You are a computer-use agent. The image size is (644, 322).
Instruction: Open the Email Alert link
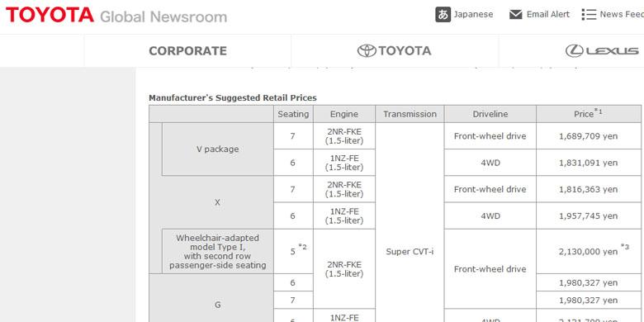coord(548,14)
